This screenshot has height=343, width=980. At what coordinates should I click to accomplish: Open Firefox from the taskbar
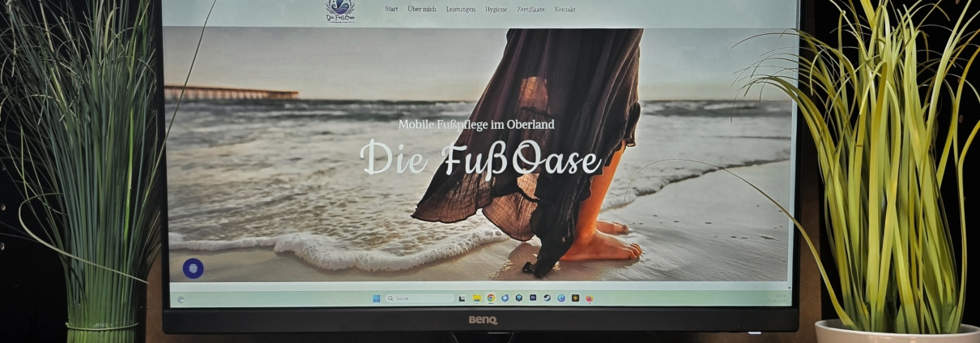(590, 298)
